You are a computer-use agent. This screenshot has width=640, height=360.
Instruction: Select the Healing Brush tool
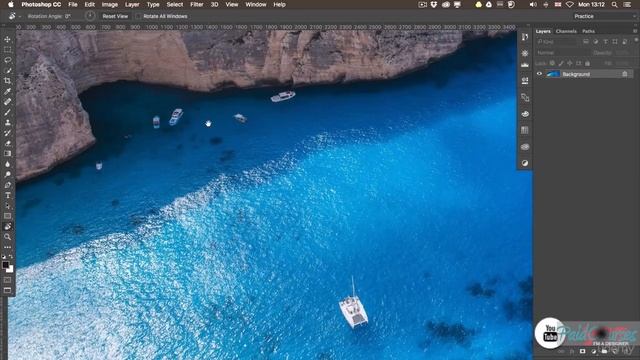(7, 102)
